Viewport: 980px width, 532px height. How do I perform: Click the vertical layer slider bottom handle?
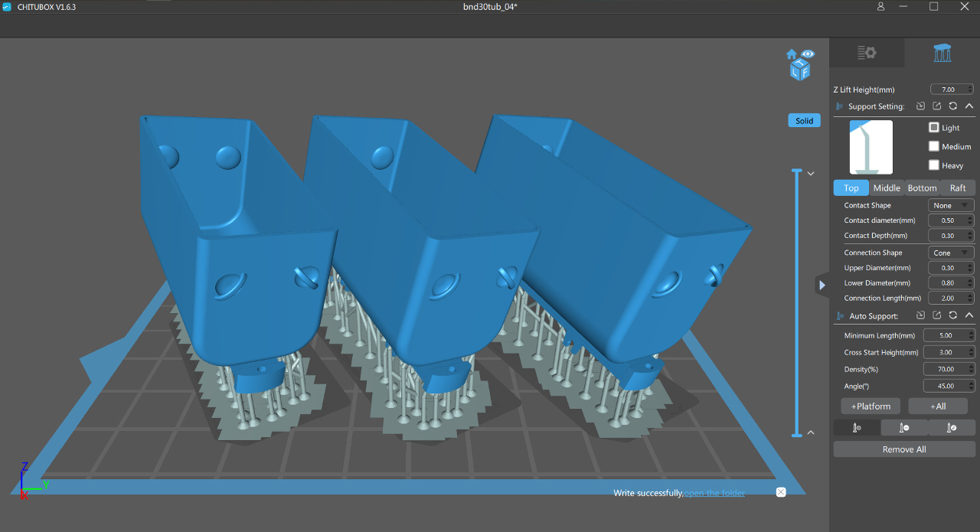click(797, 435)
